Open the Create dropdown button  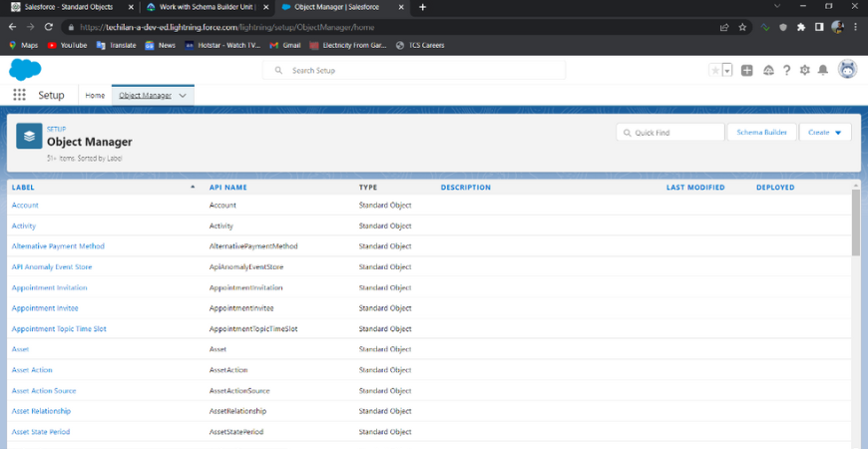tap(825, 132)
